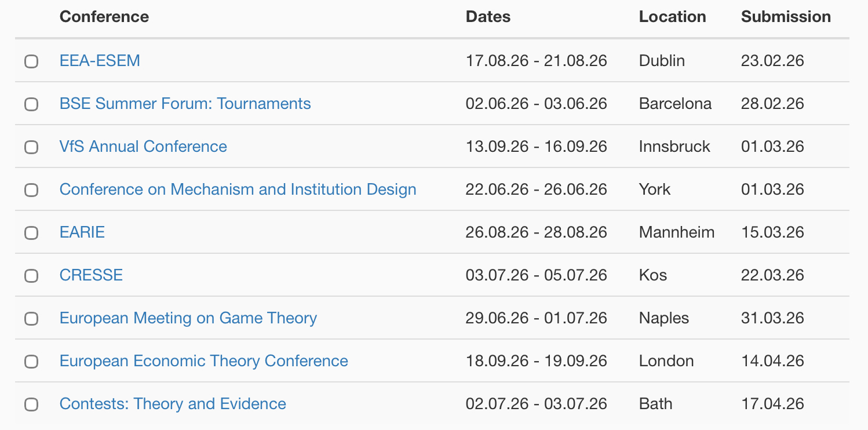This screenshot has width=868, height=430.
Task: Visit the VfS Annual Conference link
Action: pos(143,147)
